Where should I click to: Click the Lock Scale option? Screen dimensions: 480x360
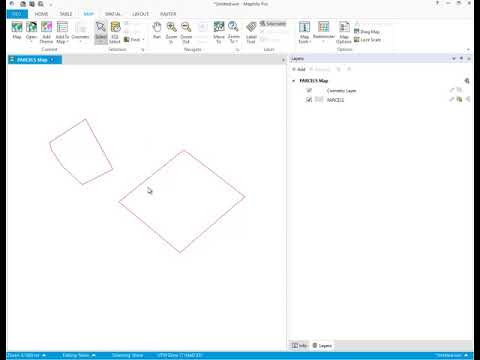click(x=367, y=40)
